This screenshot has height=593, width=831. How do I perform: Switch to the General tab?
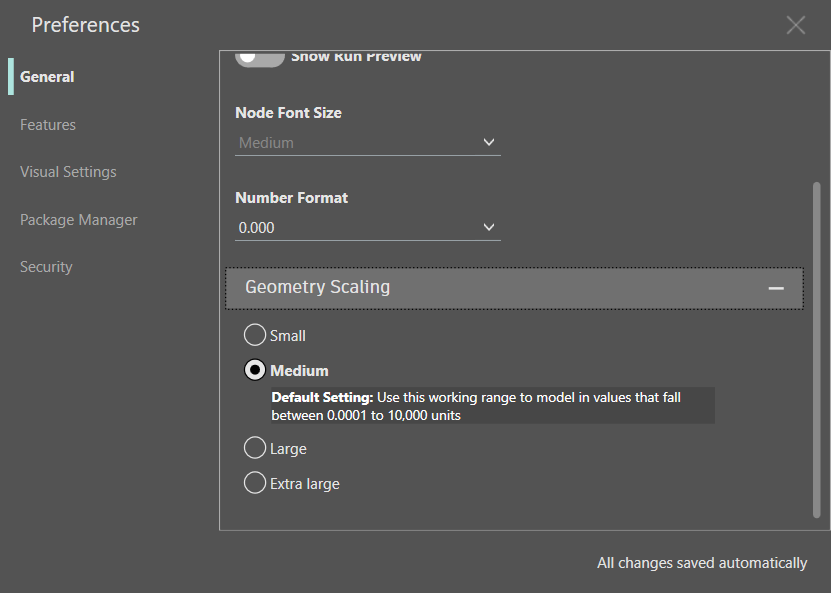click(47, 77)
